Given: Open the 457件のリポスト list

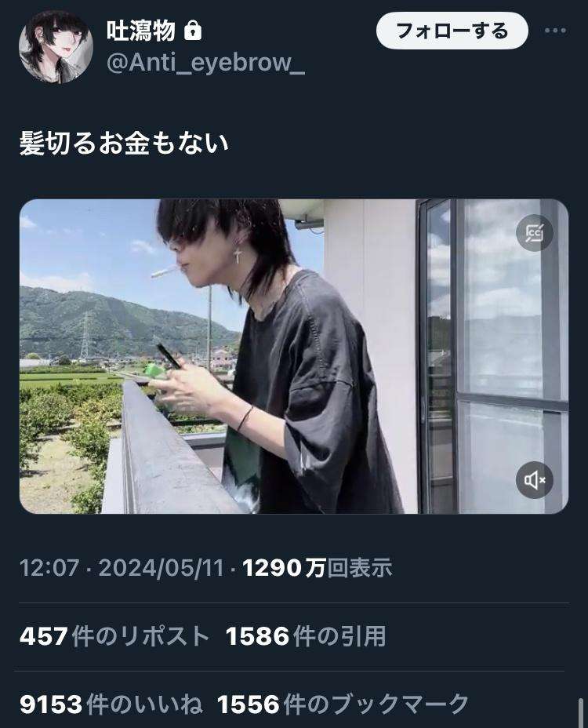Looking at the screenshot, I should click(114, 635).
